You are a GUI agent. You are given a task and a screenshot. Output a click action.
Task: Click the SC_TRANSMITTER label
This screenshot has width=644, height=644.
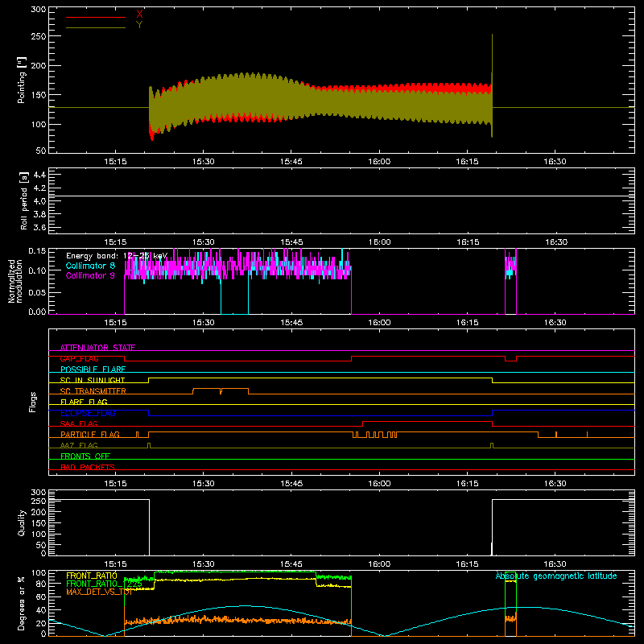coord(93,391)
